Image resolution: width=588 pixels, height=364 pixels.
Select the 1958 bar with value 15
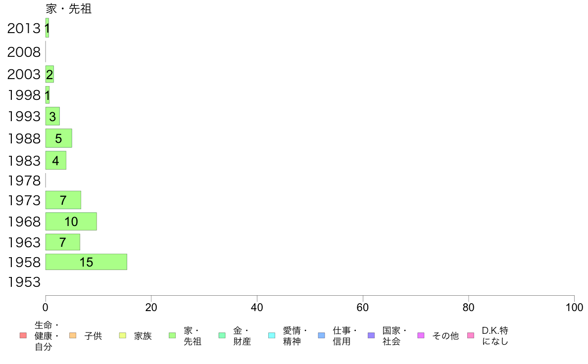[86, 262]
